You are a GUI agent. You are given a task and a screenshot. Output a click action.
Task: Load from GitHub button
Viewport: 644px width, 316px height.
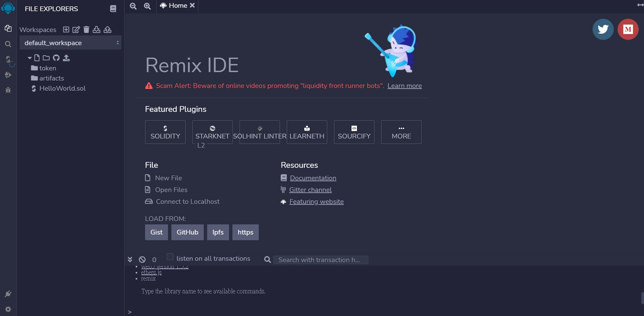(188, 232)
